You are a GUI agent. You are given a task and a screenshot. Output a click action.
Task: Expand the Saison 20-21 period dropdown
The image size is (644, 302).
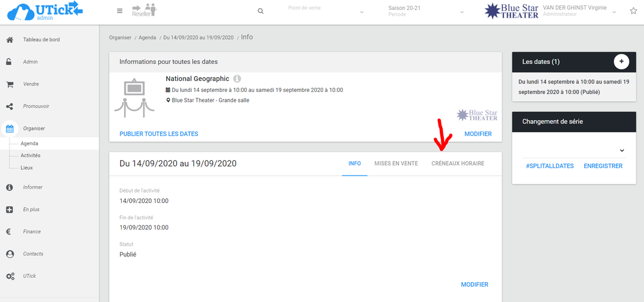coord(426,11)
